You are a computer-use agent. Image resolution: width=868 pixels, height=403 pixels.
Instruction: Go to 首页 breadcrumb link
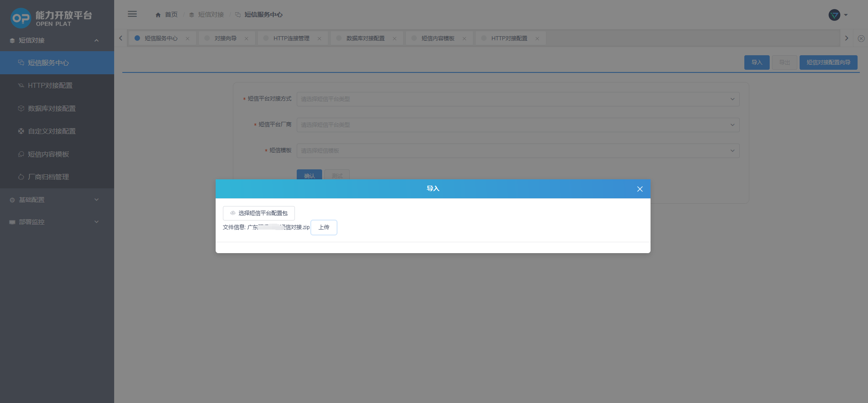click(171, 15)
